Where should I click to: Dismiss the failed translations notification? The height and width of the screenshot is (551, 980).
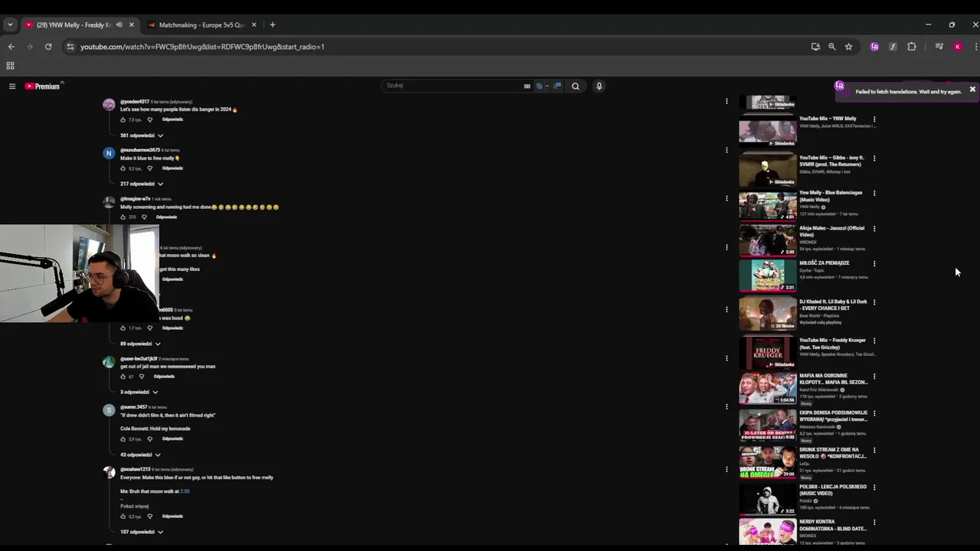(972, 90)
